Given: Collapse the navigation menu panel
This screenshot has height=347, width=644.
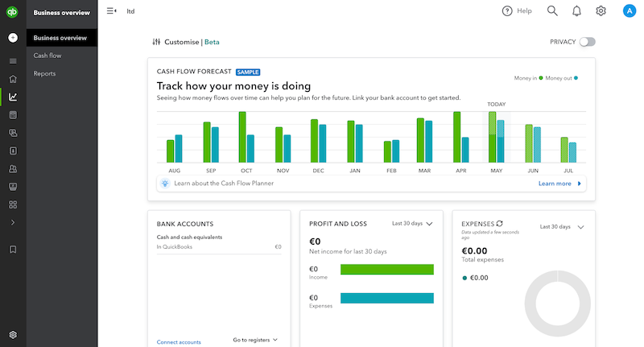Looking at the screenshot, I should click(x=111, y=11).
